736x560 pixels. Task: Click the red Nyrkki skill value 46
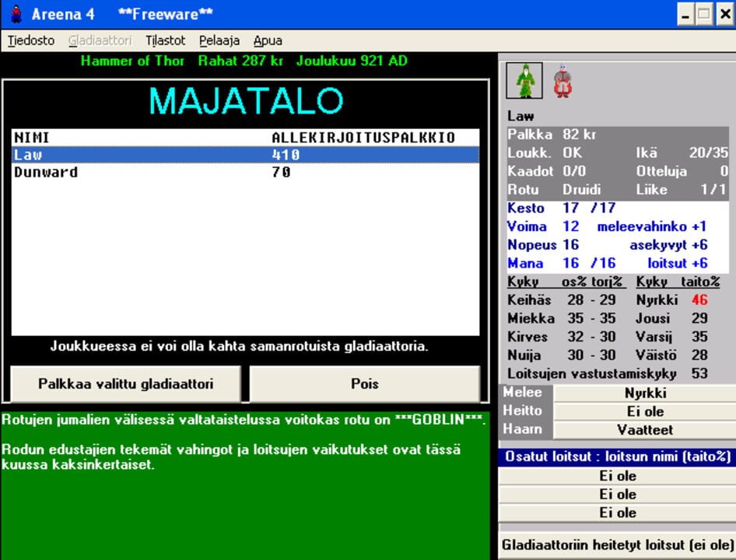[x=699, y=300]
